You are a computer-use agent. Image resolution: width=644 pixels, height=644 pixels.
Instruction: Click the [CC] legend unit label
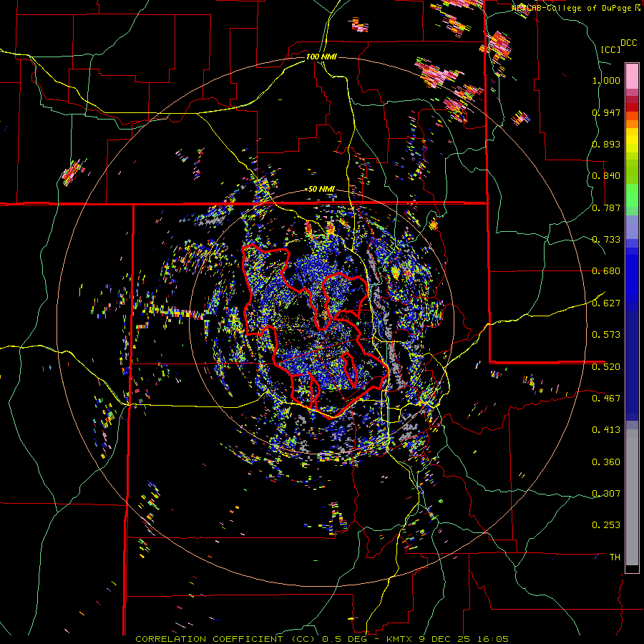tap(610, 49)
